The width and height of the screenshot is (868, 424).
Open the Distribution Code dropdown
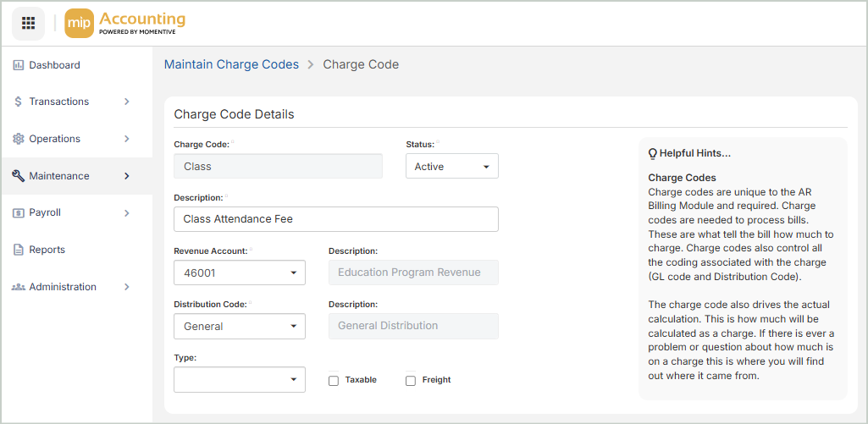coord(240,327)
